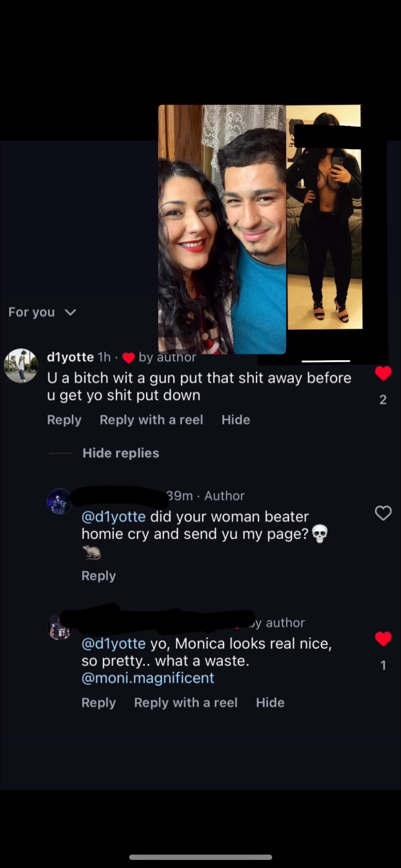The height and width of the screenshot is (868, 401).
Task: Reply to the comment about Monica
Action: click(99, 703)
